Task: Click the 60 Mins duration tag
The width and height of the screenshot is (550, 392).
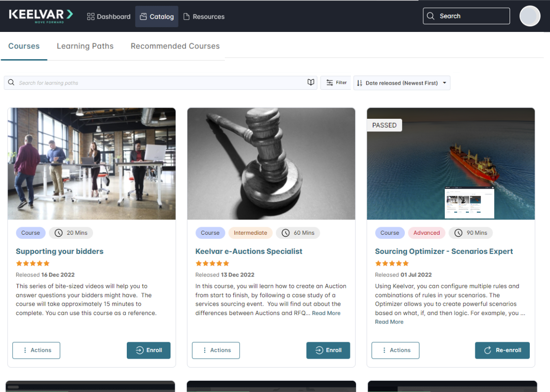Action: tap(298, 233)
